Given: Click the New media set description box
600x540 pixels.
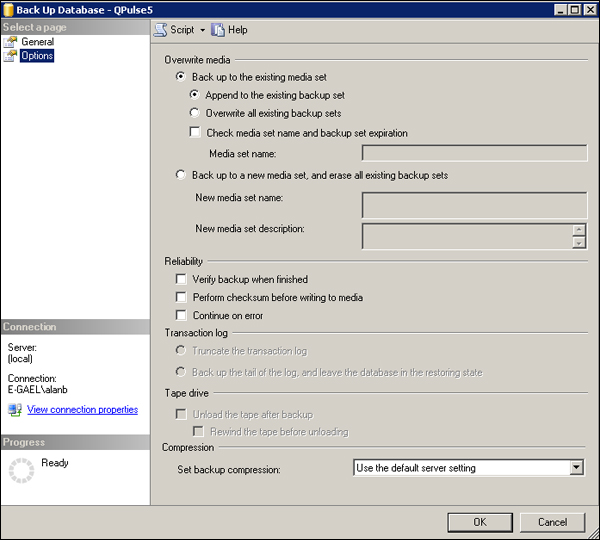Looking at the screenshot, I should coord(467,237).
